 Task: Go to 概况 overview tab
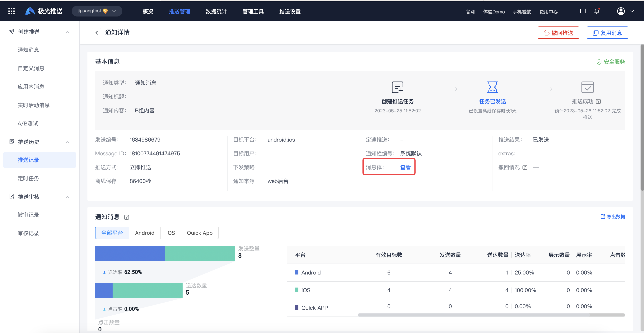pyautogui.click(x=148, y=12)
